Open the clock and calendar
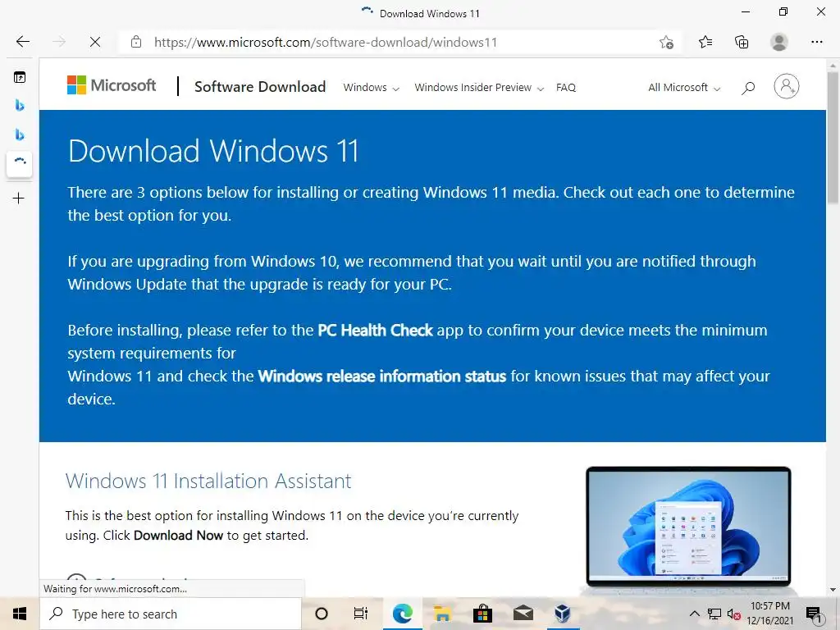 [x=769, y=614]
